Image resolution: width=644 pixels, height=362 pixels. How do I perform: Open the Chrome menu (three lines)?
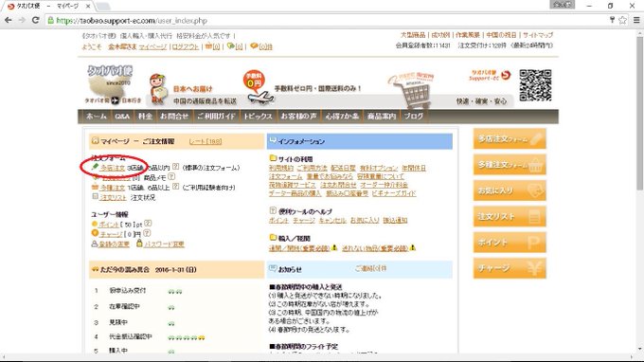click(x=636, y=20)
